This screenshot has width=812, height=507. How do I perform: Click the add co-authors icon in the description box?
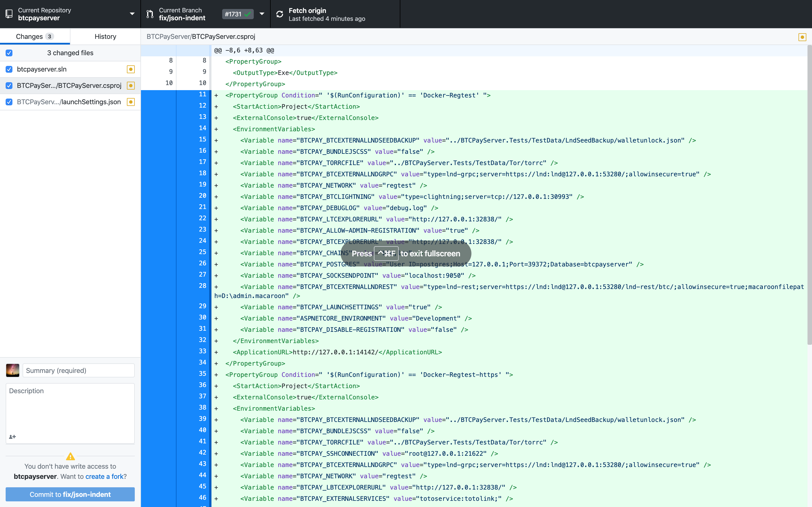12,436
